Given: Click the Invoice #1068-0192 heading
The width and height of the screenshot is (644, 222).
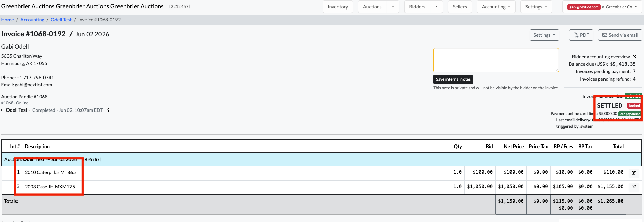Looking at the screenshot, I should pos(33,34).
